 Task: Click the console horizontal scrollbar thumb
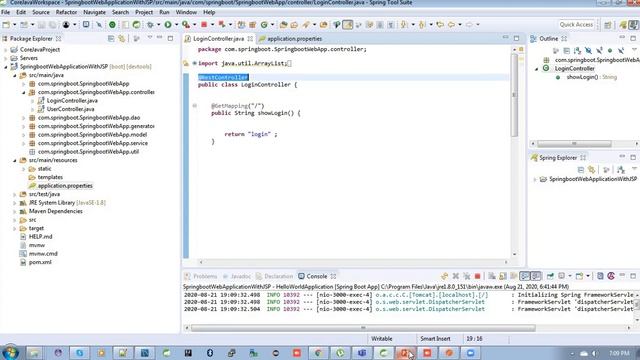(363, 328)
